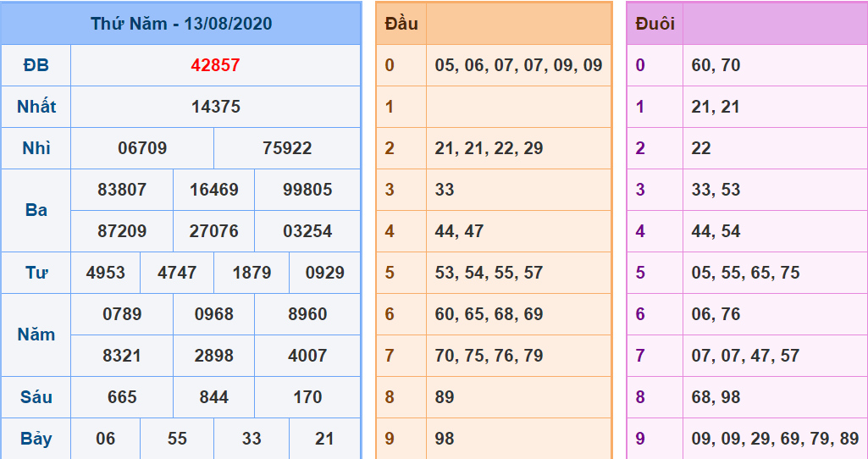
Task: Select Đầu row with 05, 06, 07 values
Action: pyautogui.click(x=518, y=65)
